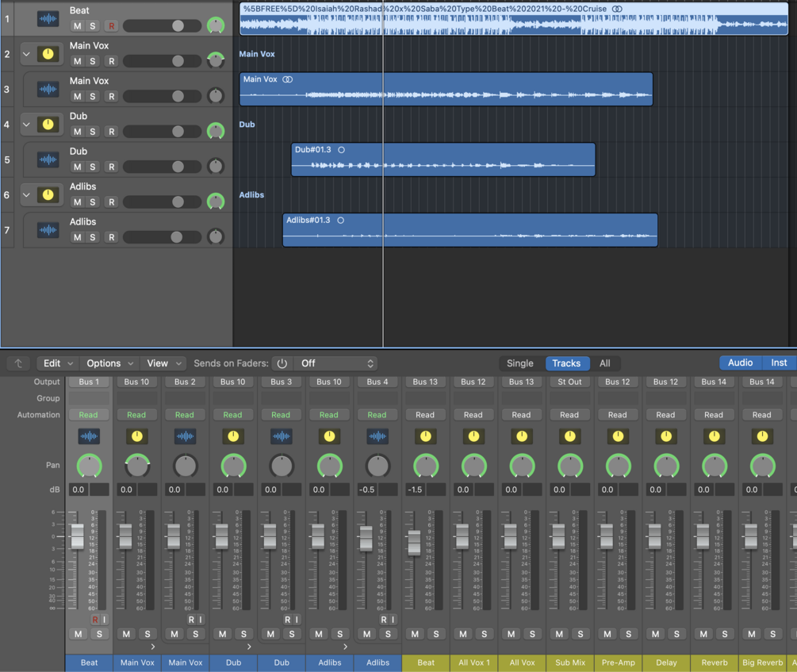
Task: Click the Beat channel volume fader
Action: tap(77, 536)
